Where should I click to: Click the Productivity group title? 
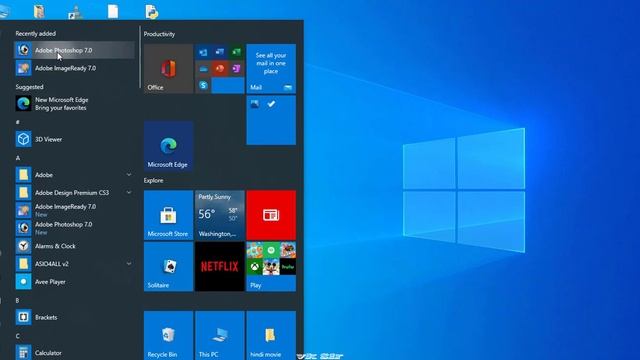point(159,34)
